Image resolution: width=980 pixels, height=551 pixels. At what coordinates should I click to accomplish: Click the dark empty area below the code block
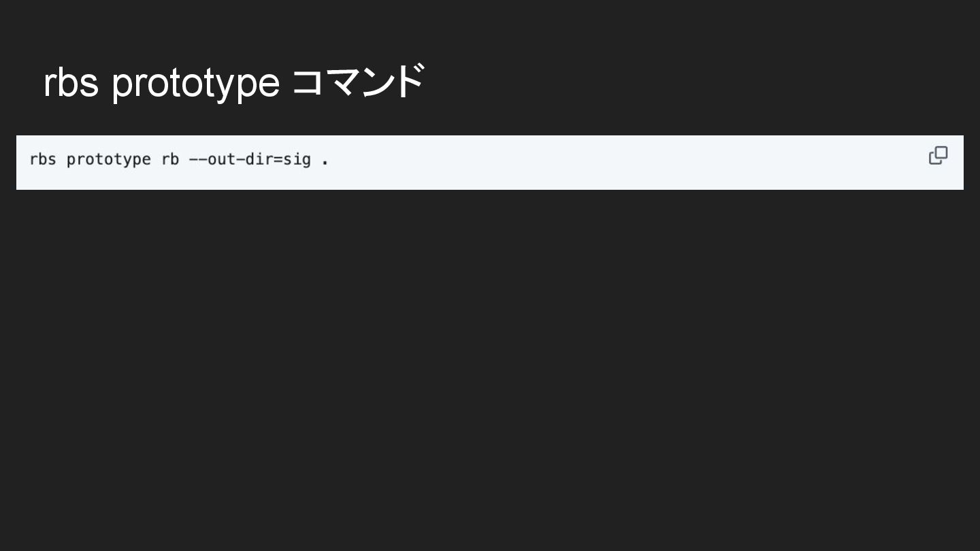[490, 367]
